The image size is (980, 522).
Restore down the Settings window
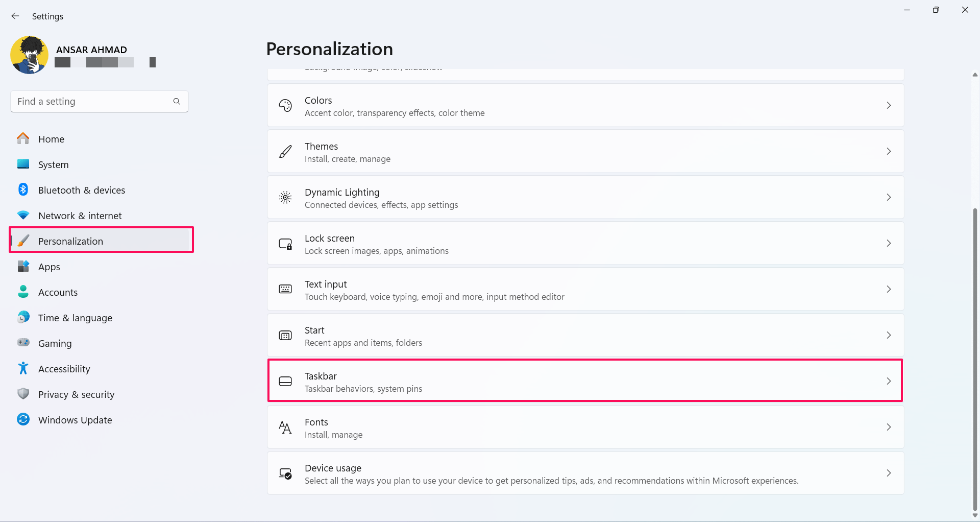tap(936, 10)
